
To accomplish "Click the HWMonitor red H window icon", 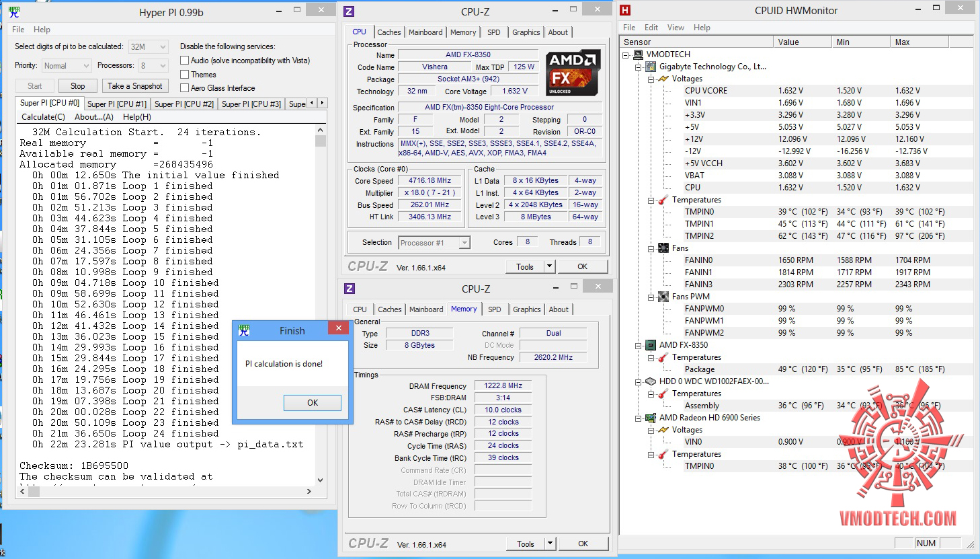I will pos(625,10).
